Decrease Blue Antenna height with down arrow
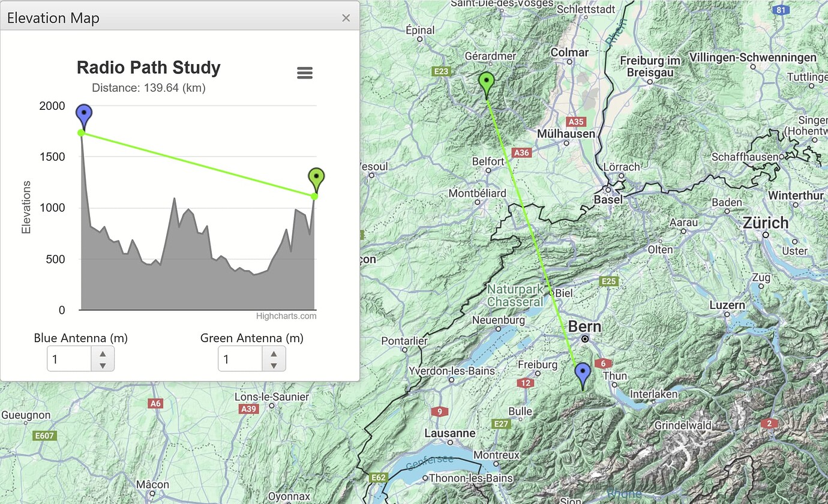Screen dimensions: 828x504 pos(103,365)
